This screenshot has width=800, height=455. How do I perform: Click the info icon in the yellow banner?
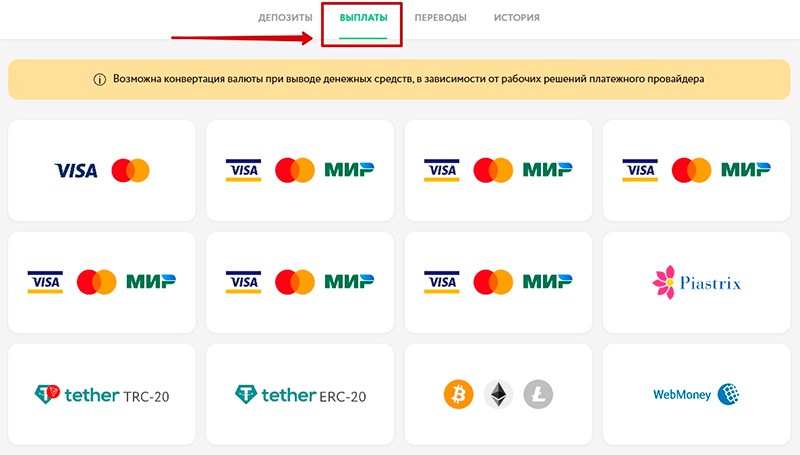(99, 80)
